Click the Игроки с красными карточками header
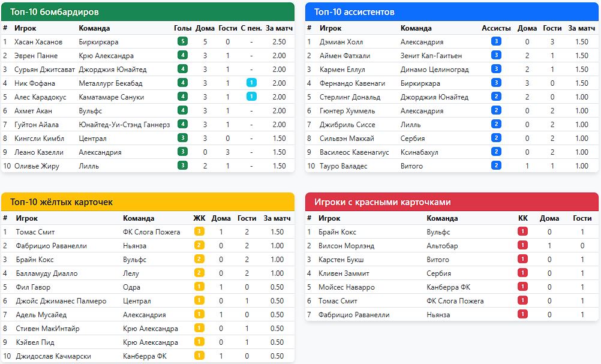 pyautogui.click(x=452, y=202)
